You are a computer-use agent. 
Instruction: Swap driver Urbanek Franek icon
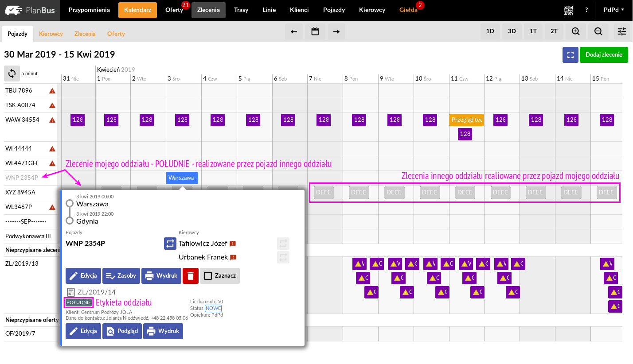pyautogui.click(x=283, y=257)
